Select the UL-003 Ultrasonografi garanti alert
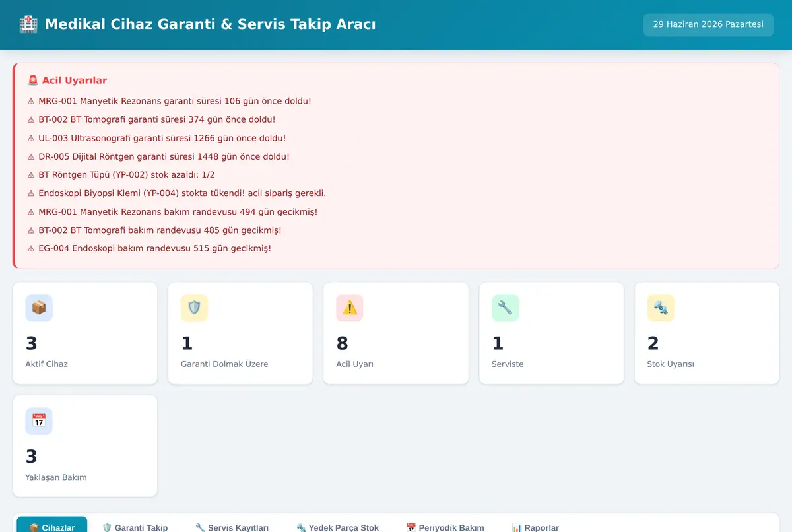This screenshot has width=792, height=532. click(x=156, y=139)
